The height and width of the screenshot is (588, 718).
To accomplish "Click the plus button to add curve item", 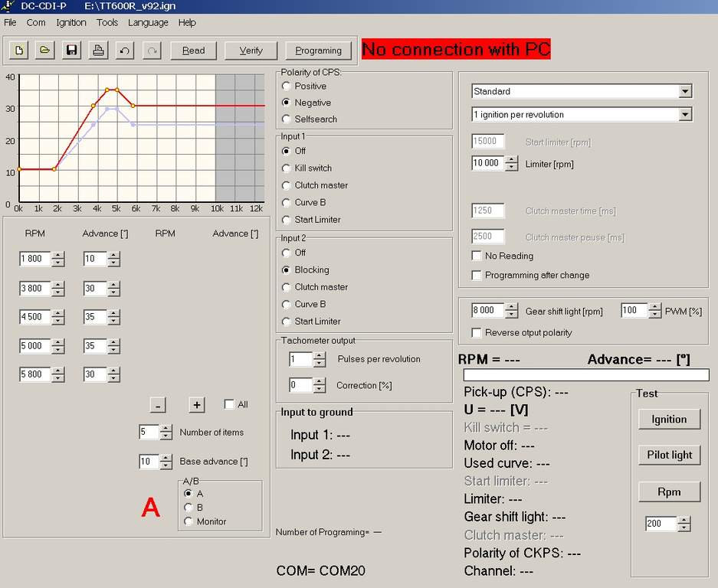I will pyautogui.click(x=196, y=405).
